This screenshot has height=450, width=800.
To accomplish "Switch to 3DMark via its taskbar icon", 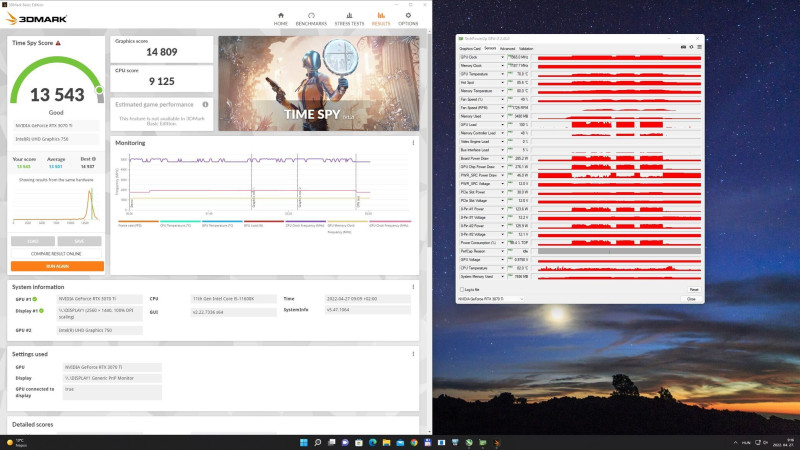I will 496,442.
